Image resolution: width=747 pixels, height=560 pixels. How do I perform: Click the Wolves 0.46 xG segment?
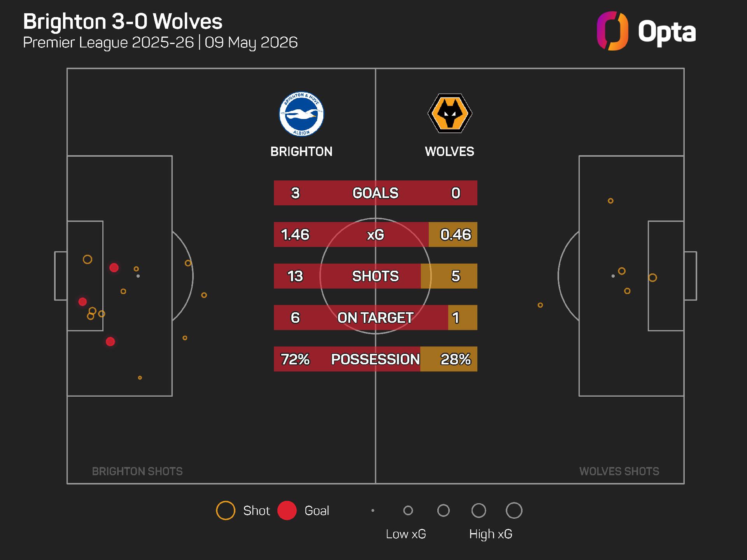(x=453, y=234)
